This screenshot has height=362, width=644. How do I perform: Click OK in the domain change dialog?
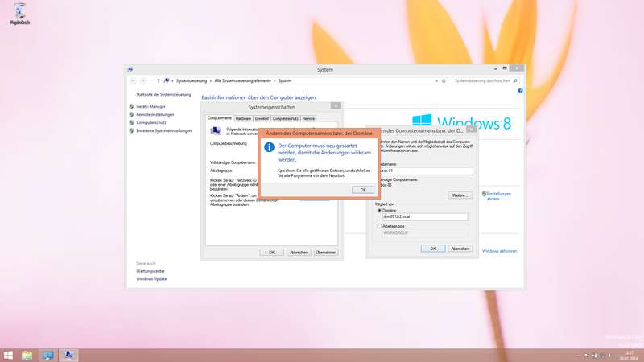tap(433, 249)
